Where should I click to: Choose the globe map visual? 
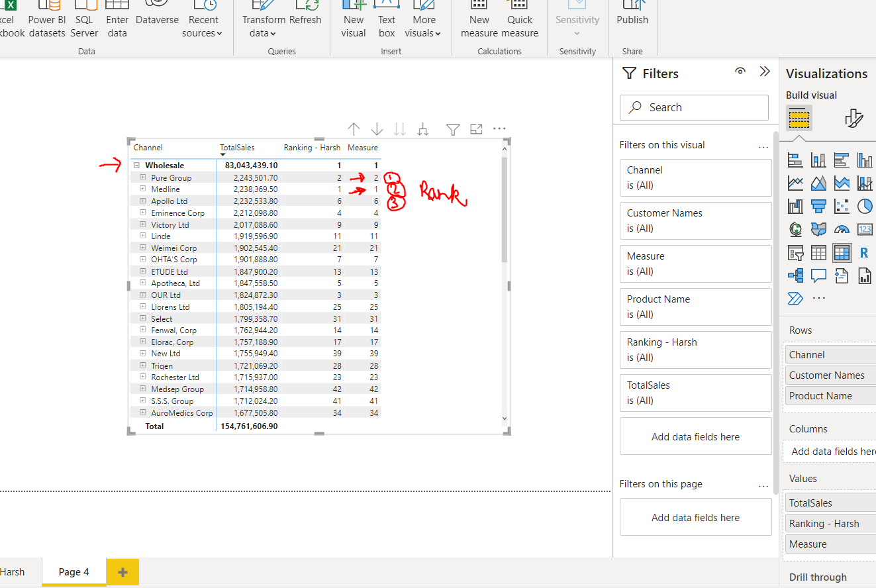(x=795, y=229)
